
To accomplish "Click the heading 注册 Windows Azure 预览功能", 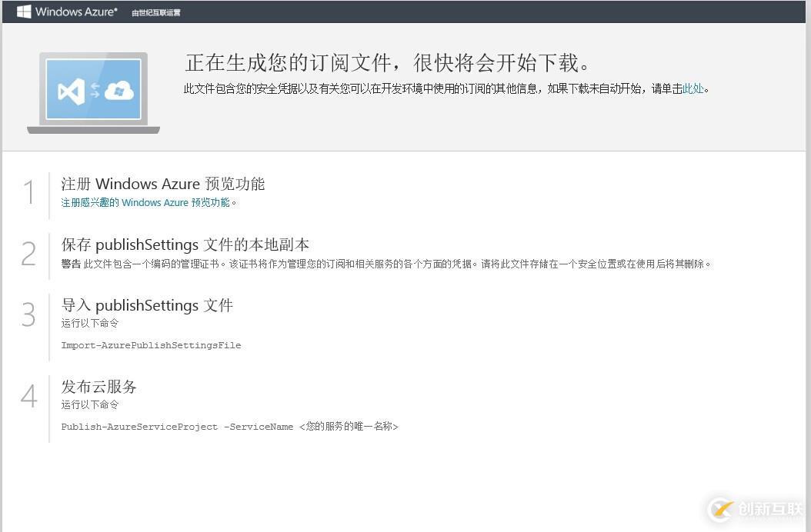I will click(x=163, y=184).
